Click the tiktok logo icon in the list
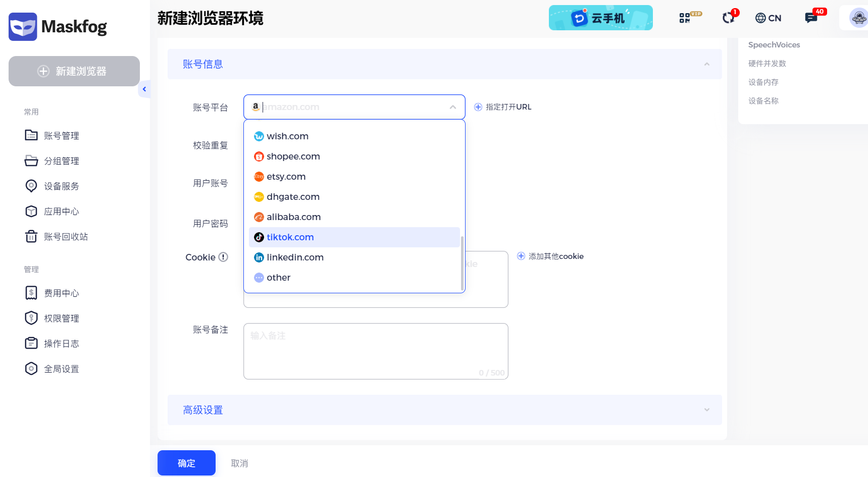 click(259, 237)
